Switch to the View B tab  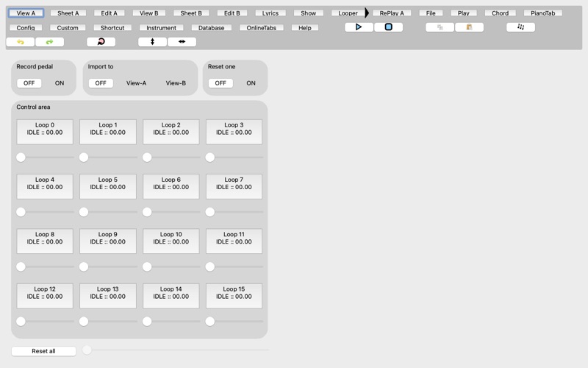[149, 13]
